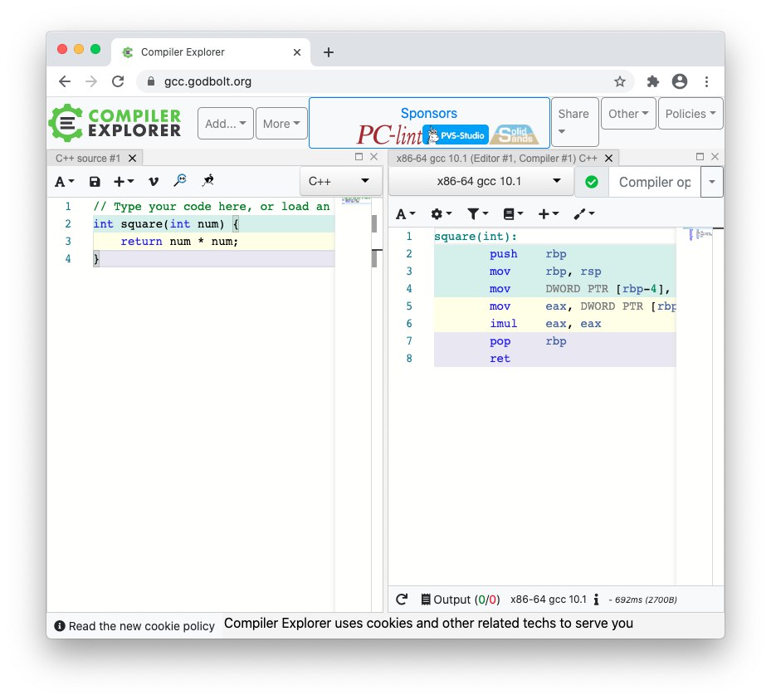Click the Quick-bench runner icon in editor

tap(207, 180)
